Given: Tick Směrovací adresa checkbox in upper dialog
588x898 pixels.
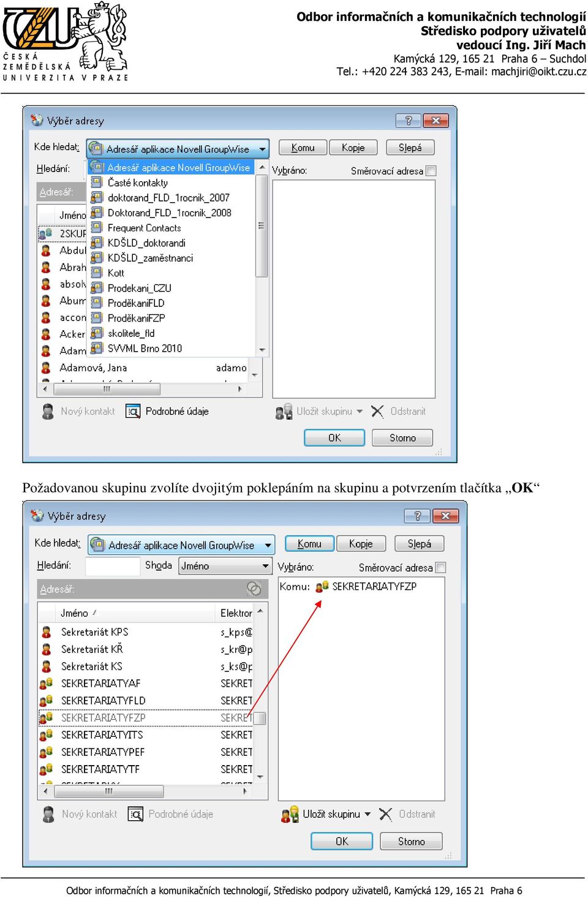Looking at the screenshot, I should 431,171.
